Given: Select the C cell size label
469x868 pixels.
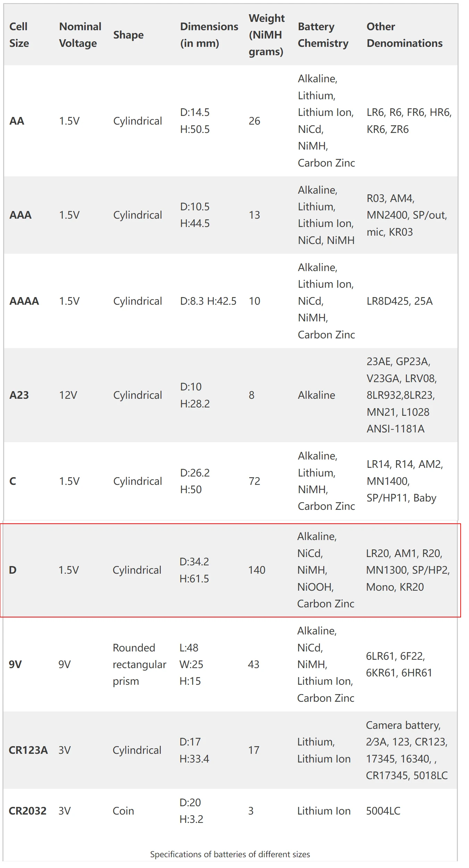Looking at the screenshot, I should click(13, 481).
